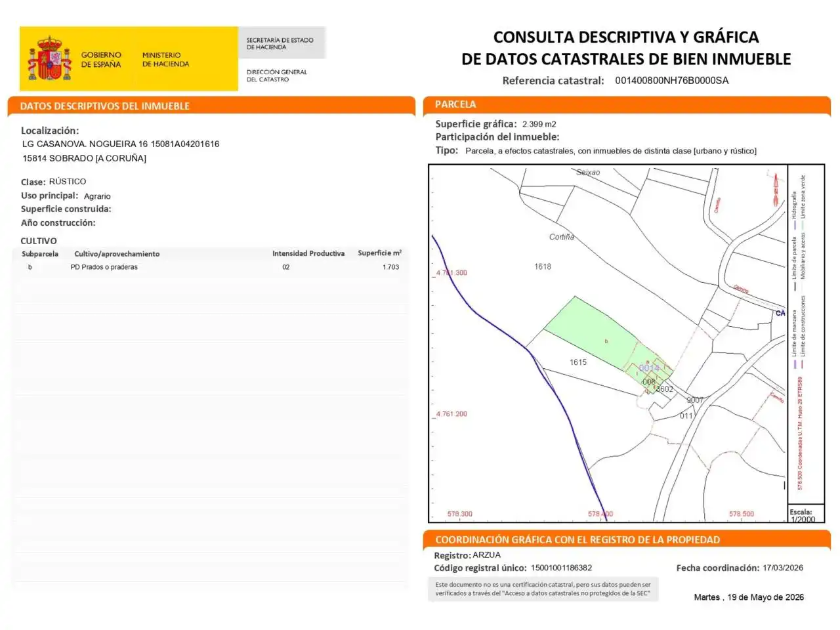Click the 'Registro:' label

(x=452, y=555)
